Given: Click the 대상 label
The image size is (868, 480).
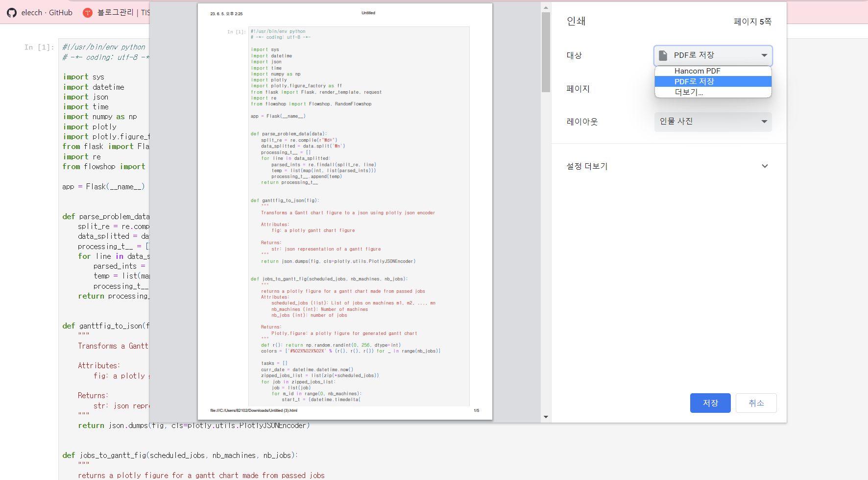Looking at the screenshot, I should pos(574,55).
